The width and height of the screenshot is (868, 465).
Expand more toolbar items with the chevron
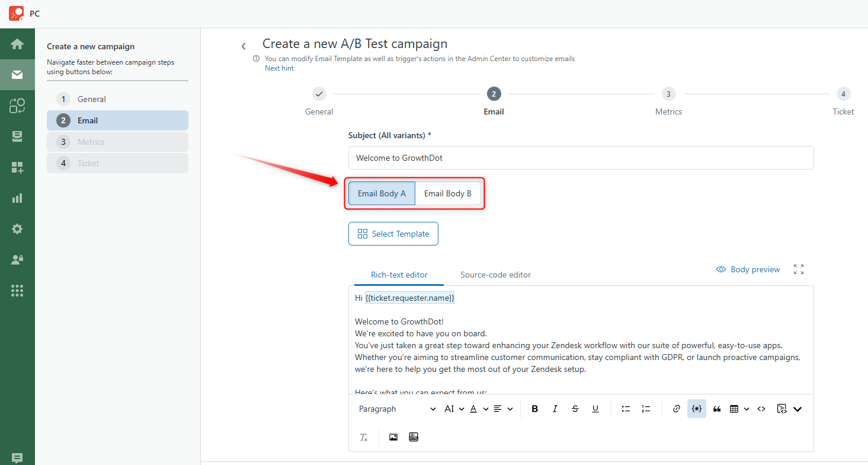point(797,409)
